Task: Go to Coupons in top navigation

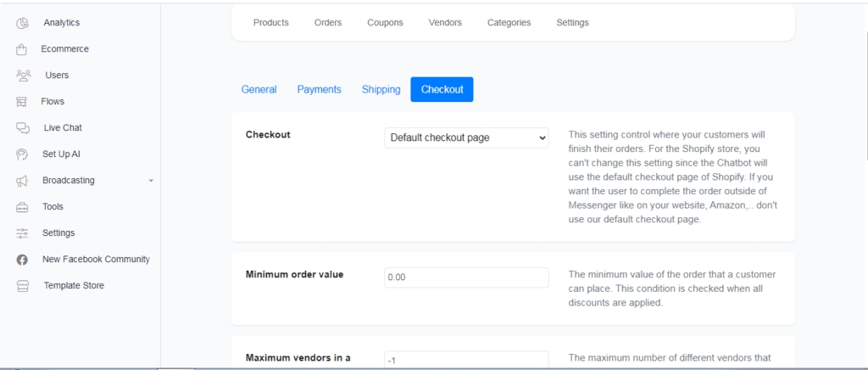Action: point(385,23)
